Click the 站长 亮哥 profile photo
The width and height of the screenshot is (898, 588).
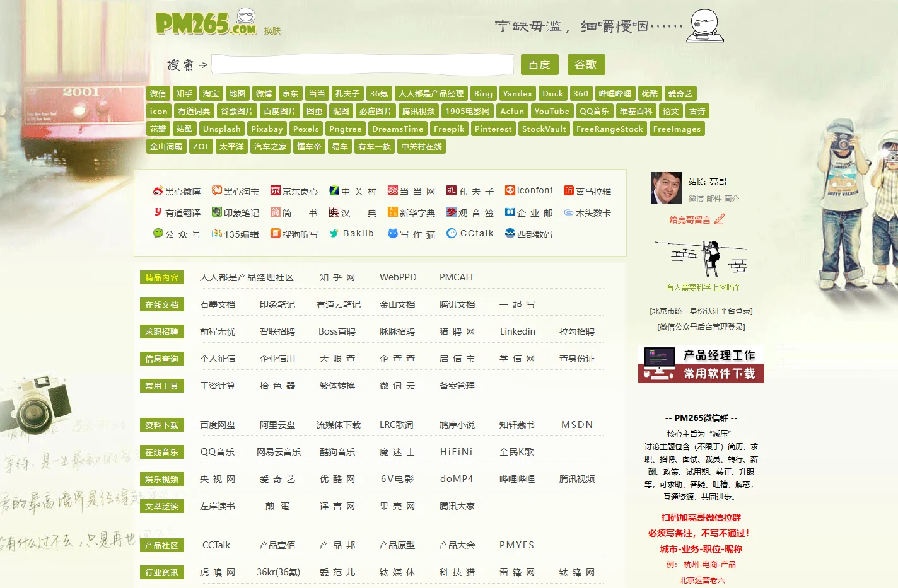tap(667, 188)
